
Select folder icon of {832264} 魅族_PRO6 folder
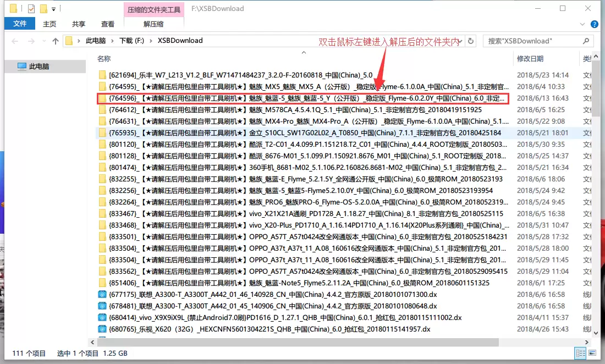102,202
